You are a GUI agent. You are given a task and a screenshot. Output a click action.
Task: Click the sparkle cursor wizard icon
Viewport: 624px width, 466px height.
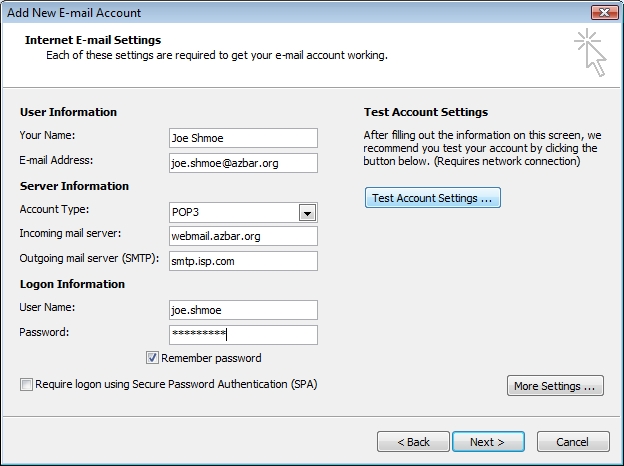tap(591, 52)
